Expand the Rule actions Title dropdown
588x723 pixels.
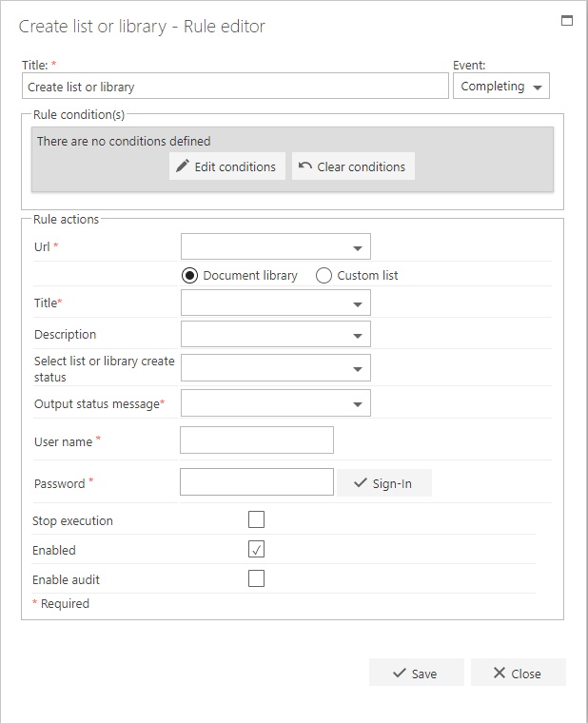[275, 303]
